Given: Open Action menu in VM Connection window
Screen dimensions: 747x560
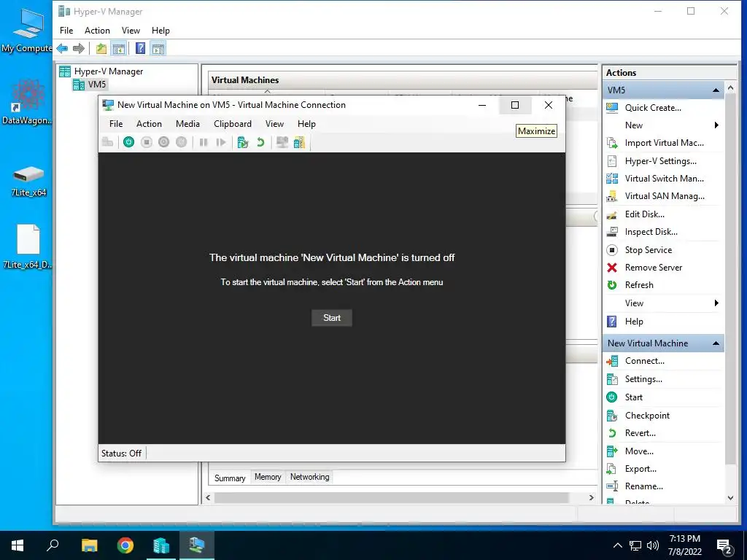Looking at the screenshot, I should pyautogui.click(x=149, y=124).
